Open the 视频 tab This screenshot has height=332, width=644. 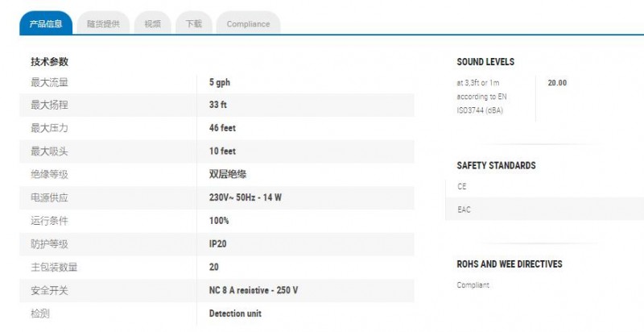tap(152, 23)
